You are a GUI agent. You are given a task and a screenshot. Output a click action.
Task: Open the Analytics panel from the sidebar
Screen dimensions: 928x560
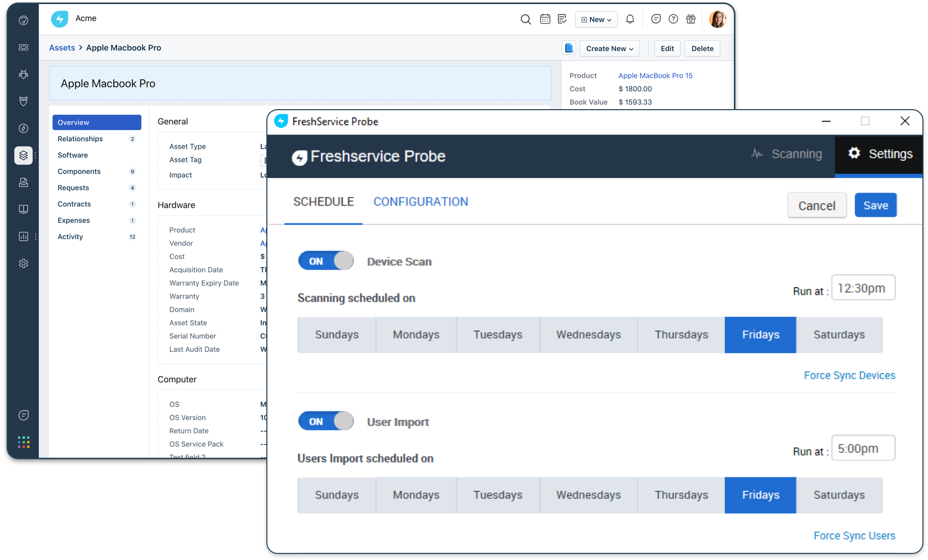pyautogui.click(x=23, y=236)
